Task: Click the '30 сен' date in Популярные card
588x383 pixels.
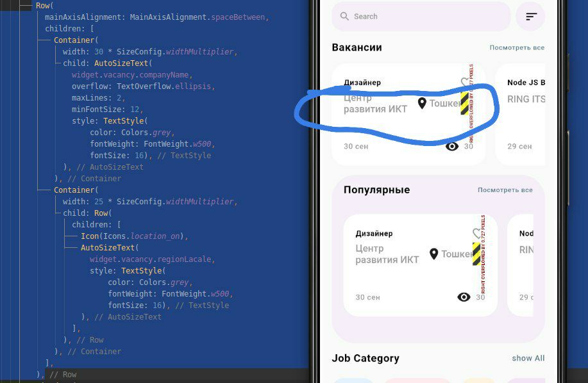Action: pos(367,297)
